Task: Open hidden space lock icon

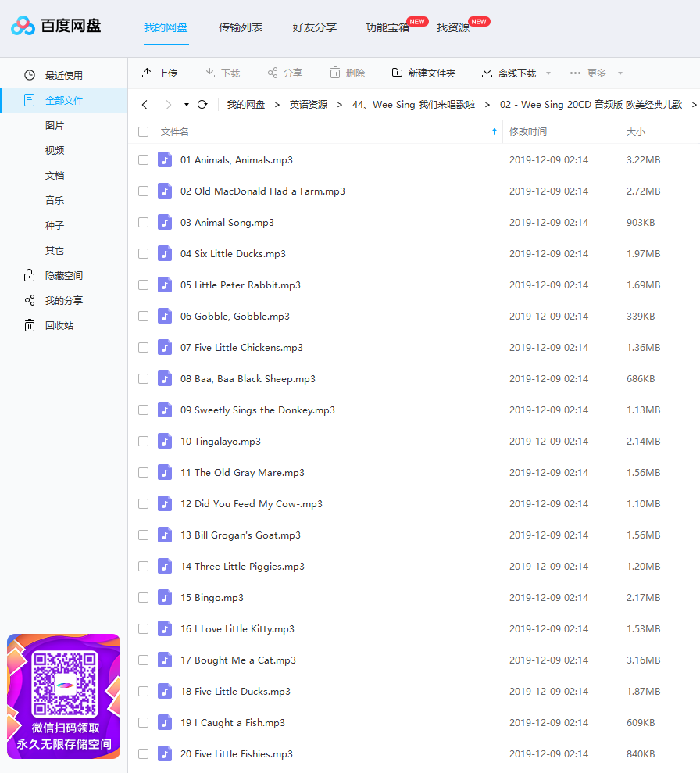Action: pos(30,275)
